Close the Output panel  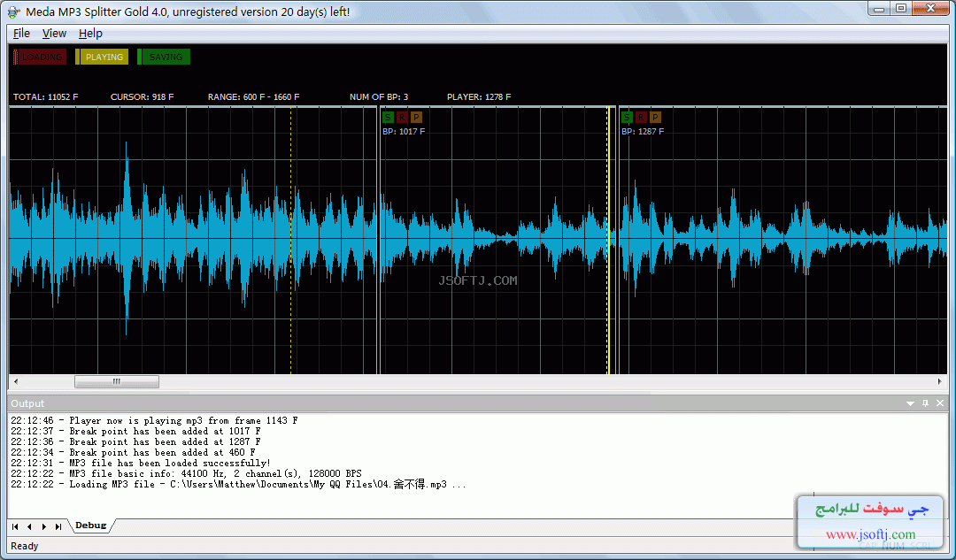coord(940,403)
